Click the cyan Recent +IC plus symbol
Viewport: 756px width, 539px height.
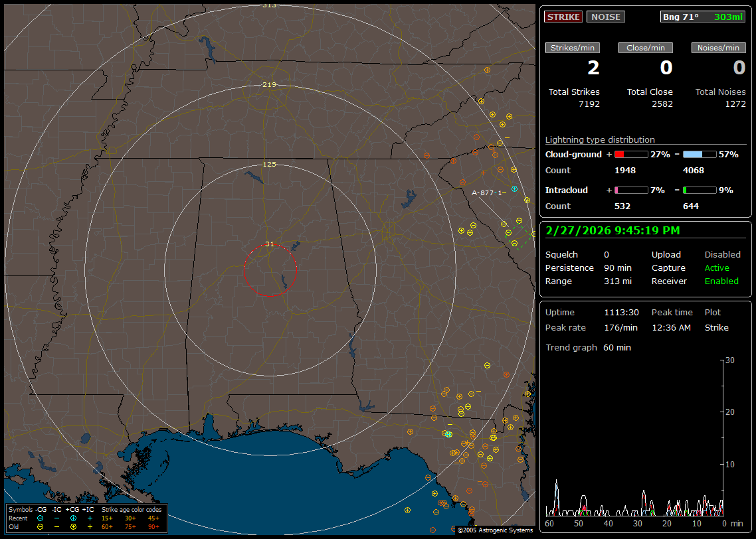[90, 518]
